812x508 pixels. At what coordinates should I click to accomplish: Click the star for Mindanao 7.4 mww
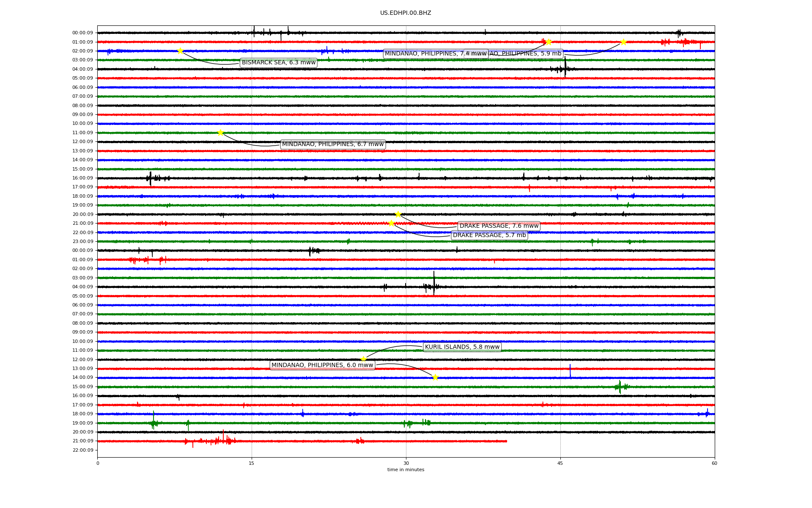[549, 42]
